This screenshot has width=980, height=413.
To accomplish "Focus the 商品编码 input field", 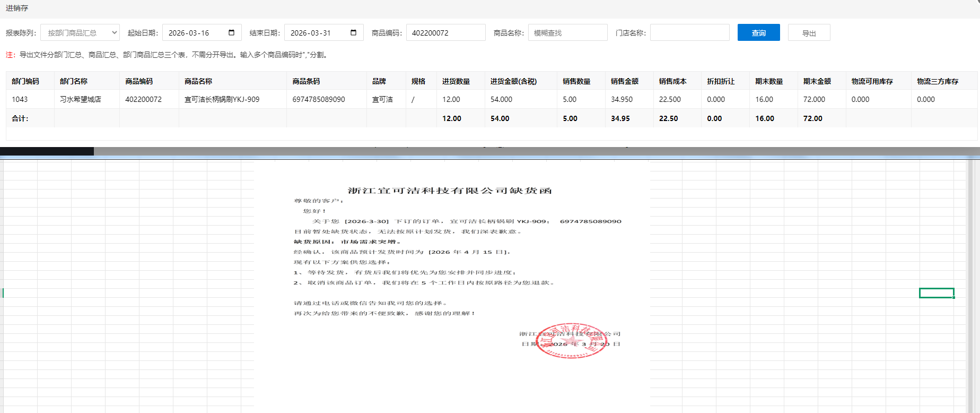I will (445, 33).
